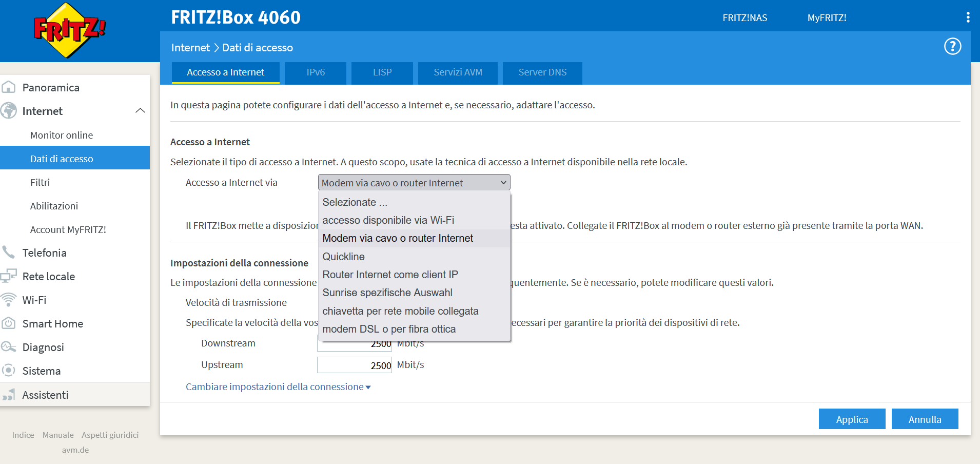
Task: Open the Indice footer link
Action: point(23,435)
